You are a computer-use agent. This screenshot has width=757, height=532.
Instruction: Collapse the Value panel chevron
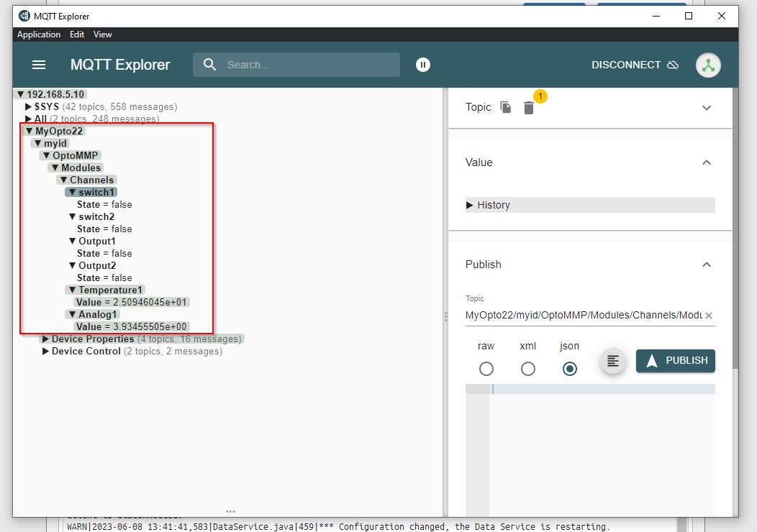point(707,162)
